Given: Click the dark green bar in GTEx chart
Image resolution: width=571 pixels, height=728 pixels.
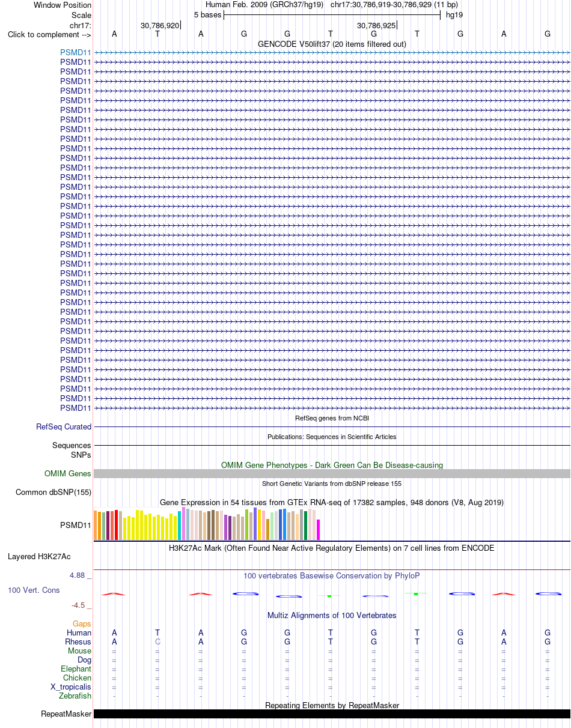Looking at the screenshot, I should point(306,526).
